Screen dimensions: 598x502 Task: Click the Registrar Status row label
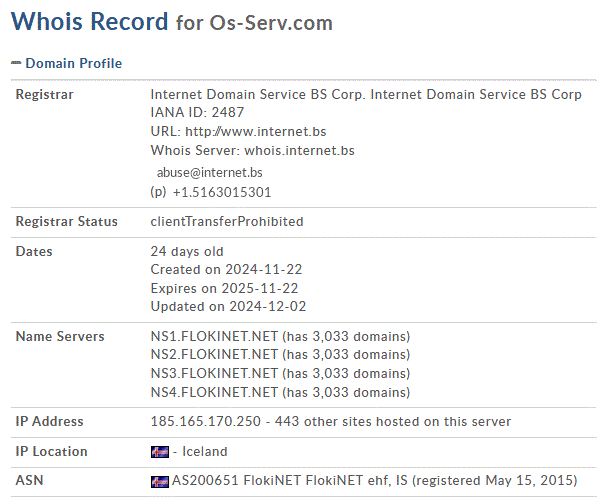[x=66, y=222]
